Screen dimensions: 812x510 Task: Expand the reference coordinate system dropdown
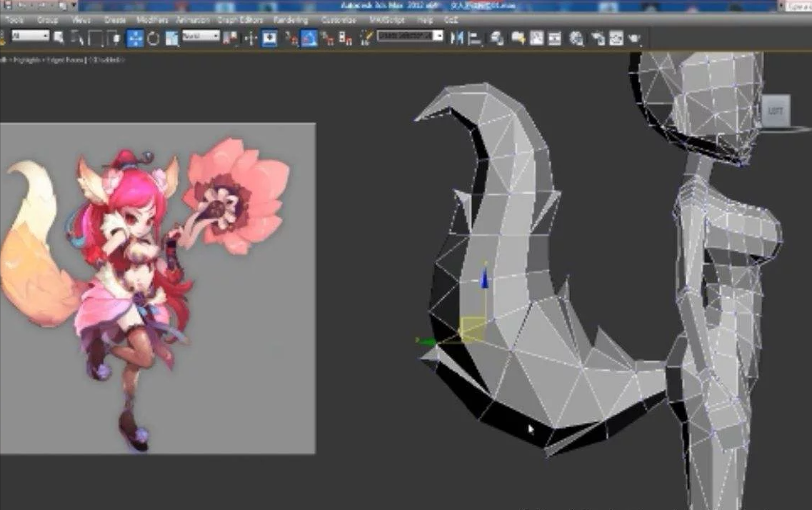point(201,36)
